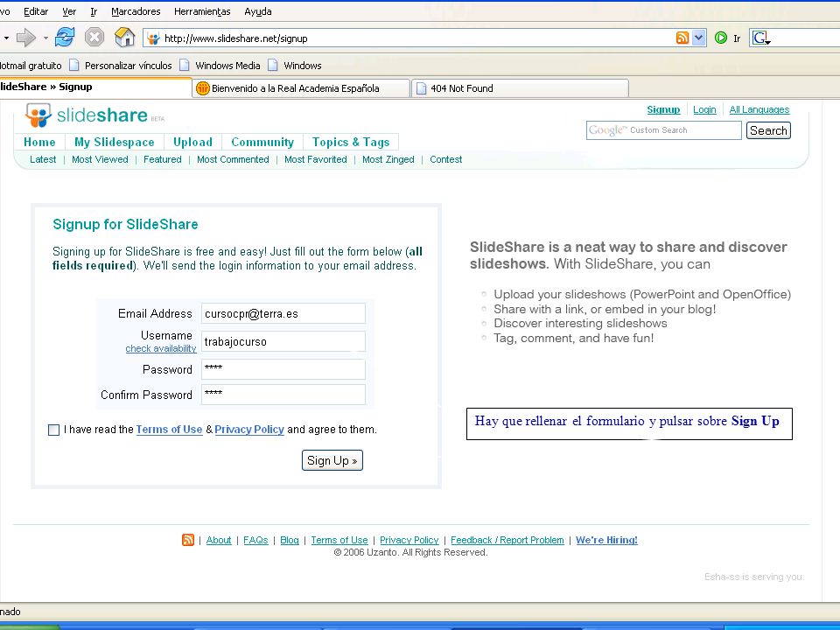840x630 pixels.
Task: Open the Google search engine selector
Action: tap(761, 38)
